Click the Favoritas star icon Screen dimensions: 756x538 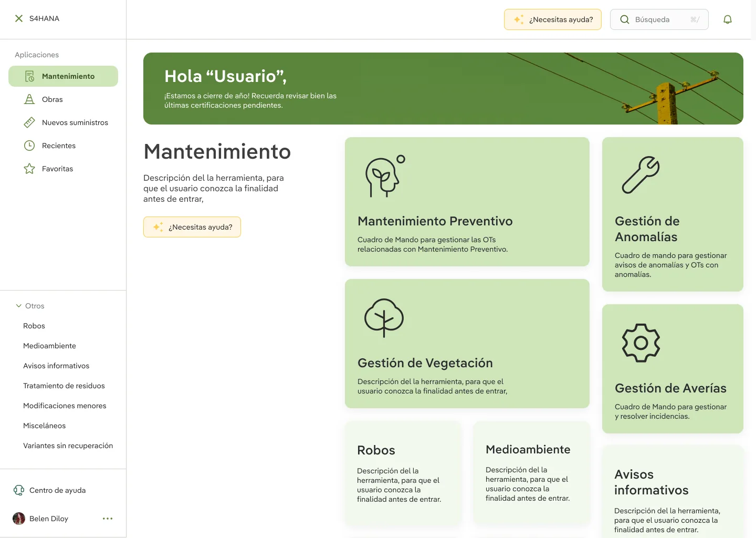29,169
